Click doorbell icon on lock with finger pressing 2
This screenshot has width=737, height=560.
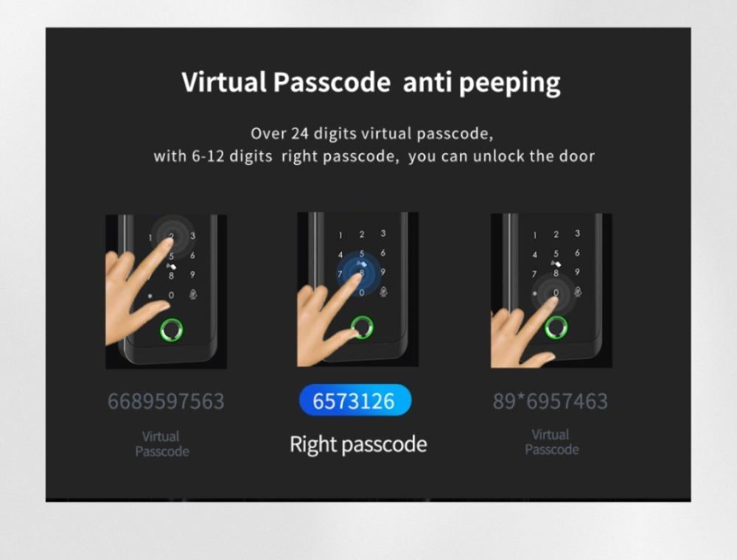click(x=192, y=295)
